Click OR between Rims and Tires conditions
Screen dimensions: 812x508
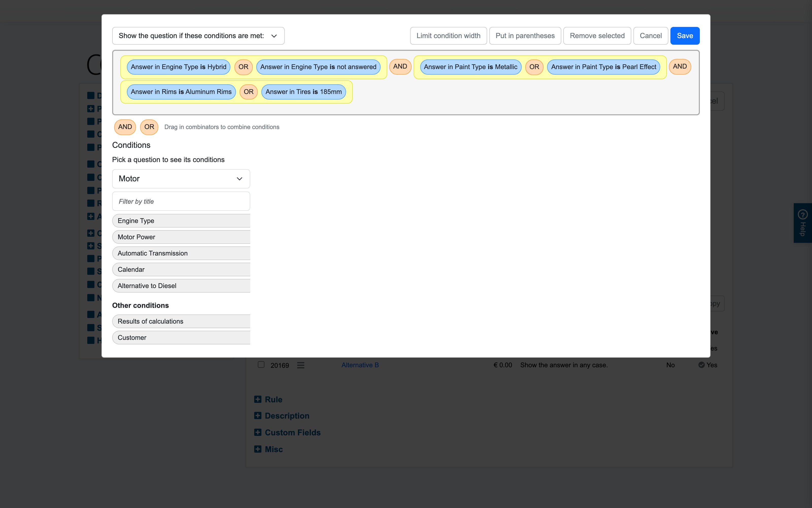point(249,92)
